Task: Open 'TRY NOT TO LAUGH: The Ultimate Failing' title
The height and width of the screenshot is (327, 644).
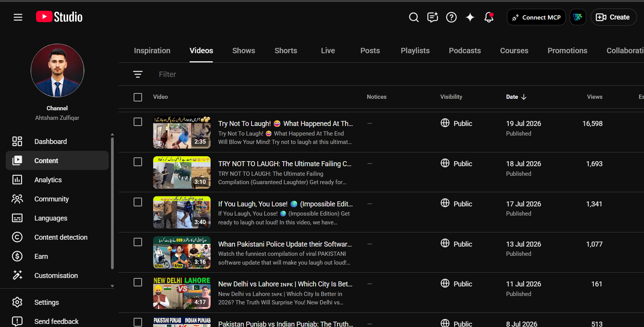Action: [285, 164]
